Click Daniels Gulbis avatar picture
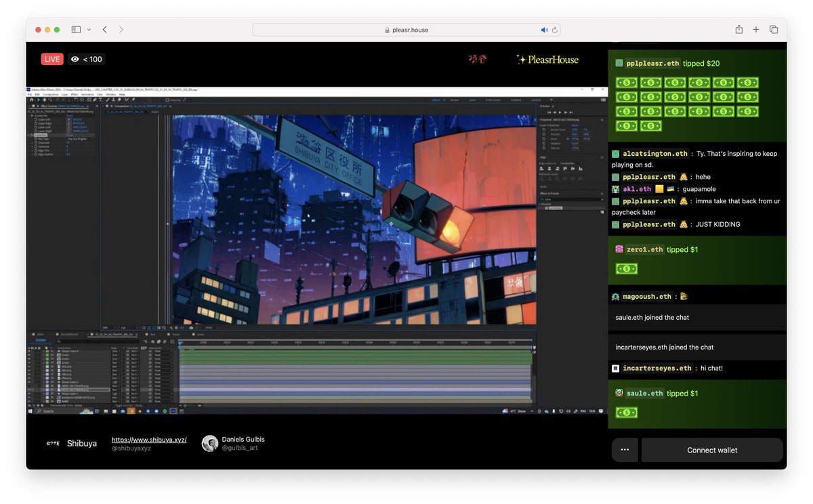This screenshot has width=813, height=504. [210, 443]
